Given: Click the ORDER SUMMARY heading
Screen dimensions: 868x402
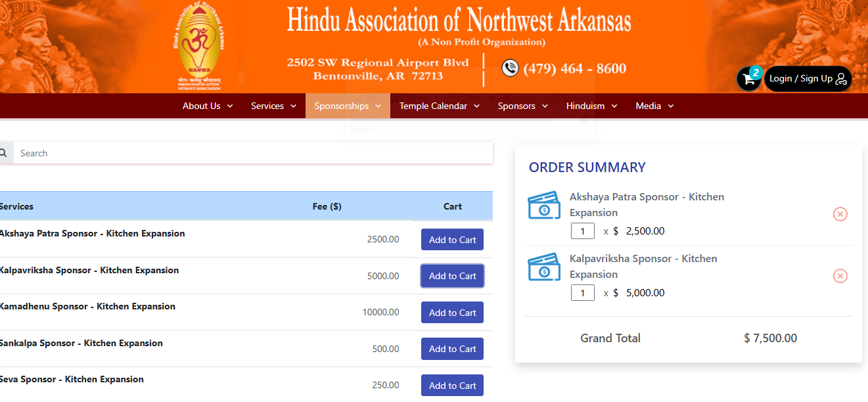Looking at the screenshot, I should tap(587, 167).
